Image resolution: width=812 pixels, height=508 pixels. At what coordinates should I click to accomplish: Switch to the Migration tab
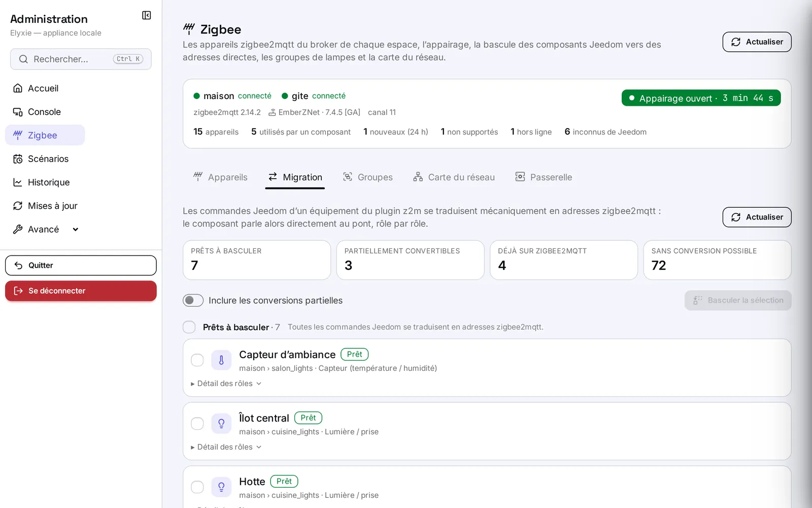295,177
